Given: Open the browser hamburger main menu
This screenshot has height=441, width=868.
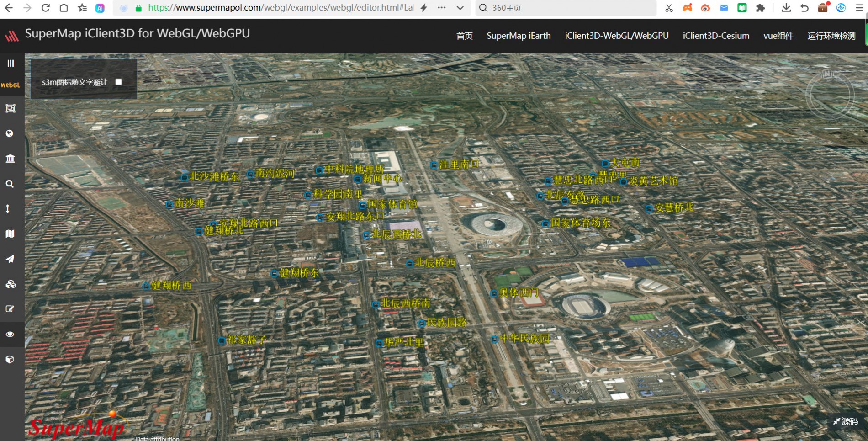Looking at the screenshot, I should point(859,8).
